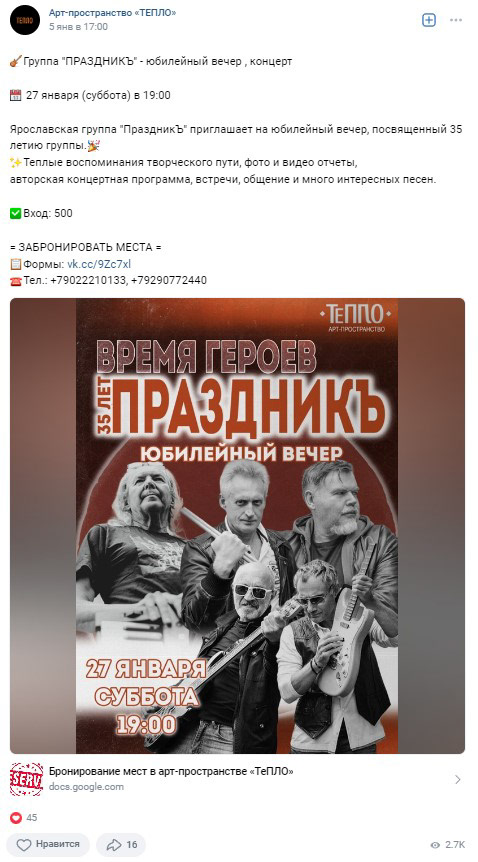The image size is (478, 862).
Task: Click the post date 5 янв в 17:00
Action: tap(79, 26)
